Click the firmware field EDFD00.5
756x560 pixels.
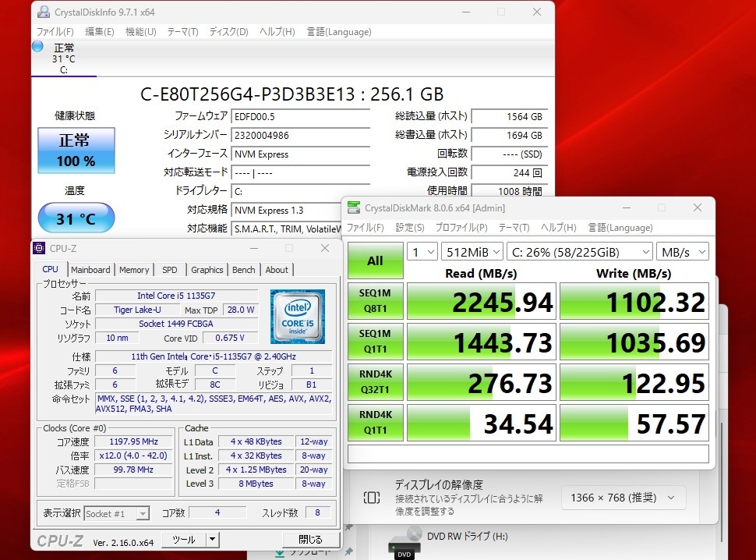(x=300, y=117)
